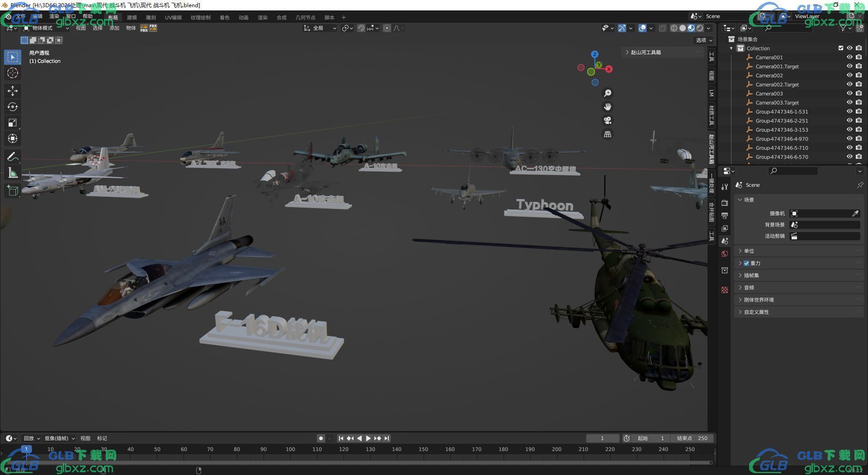Expand the 刚体世界环境 panel
This screenshot has height=475, width=868.
(x=799, y=300)
